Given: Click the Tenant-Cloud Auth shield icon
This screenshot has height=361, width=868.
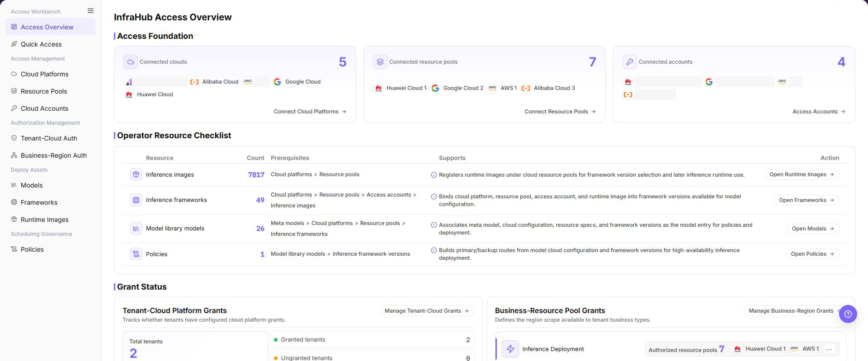Looking at the screenshot, I should coord(14,138).
